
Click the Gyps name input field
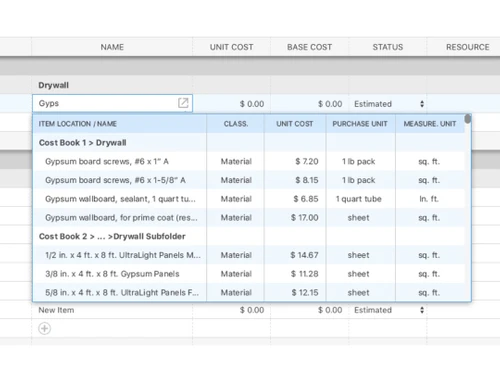click(112, 103)
